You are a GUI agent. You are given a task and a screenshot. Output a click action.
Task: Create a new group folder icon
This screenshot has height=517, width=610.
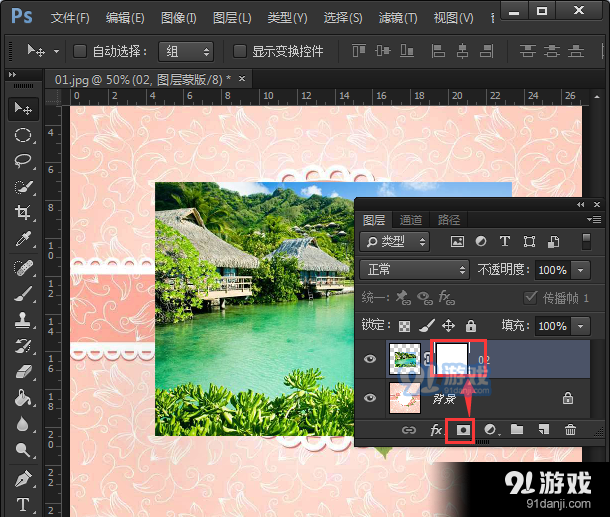coord(517,429)
